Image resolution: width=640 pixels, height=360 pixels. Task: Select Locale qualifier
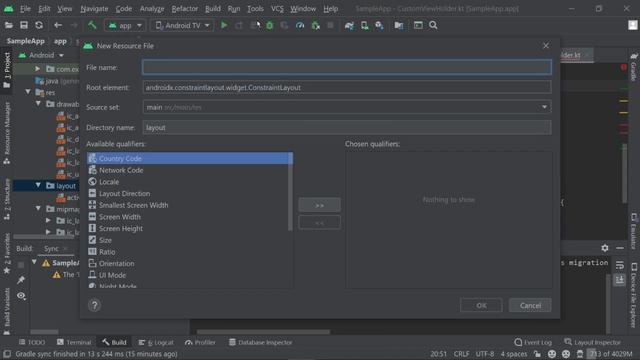188,182
